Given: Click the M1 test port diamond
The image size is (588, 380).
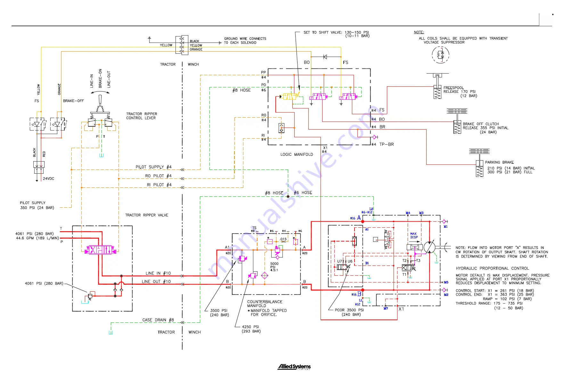Looking at the screenshot, I should 444,221.
